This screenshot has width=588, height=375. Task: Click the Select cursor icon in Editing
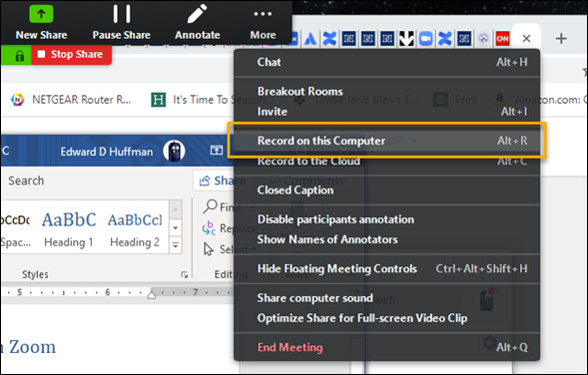[209, 248]
